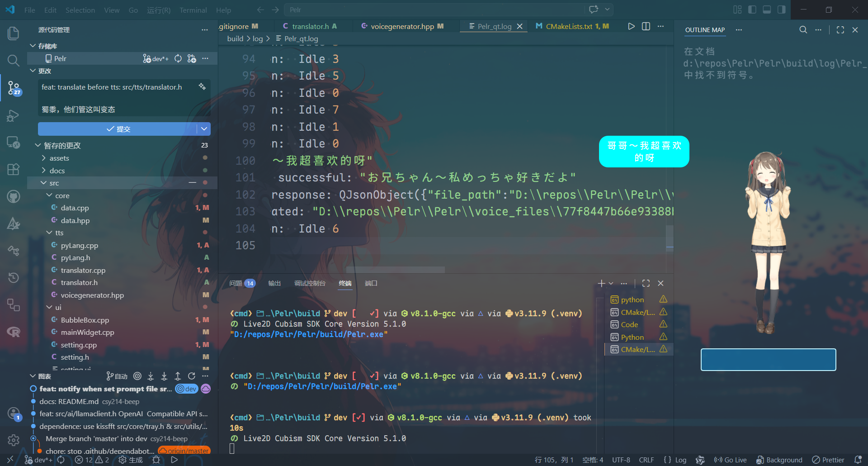Switch to the translator.h editor tab
The width and height of the screenshot is (868, 466).
tap(310, 26)
